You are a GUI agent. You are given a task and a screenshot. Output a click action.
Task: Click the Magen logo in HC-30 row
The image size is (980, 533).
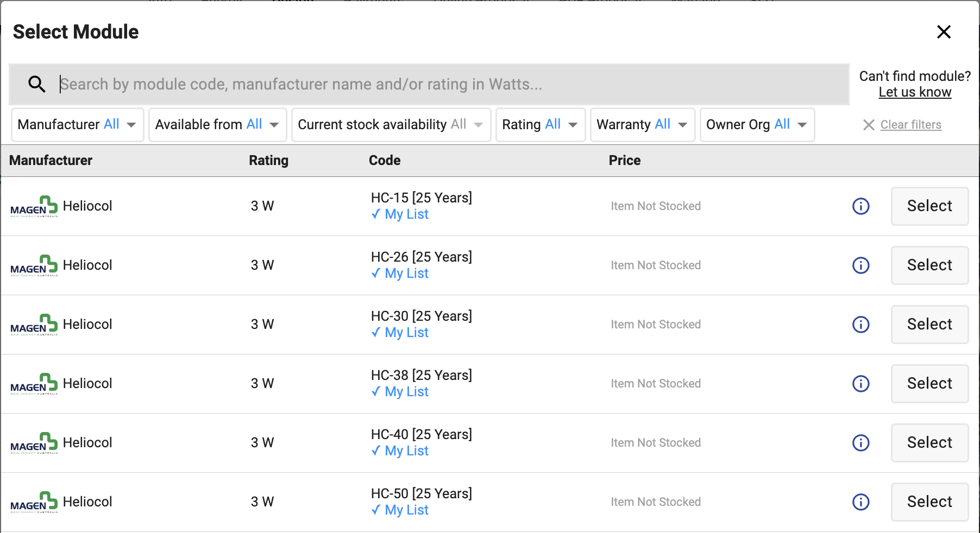[34, 325]
